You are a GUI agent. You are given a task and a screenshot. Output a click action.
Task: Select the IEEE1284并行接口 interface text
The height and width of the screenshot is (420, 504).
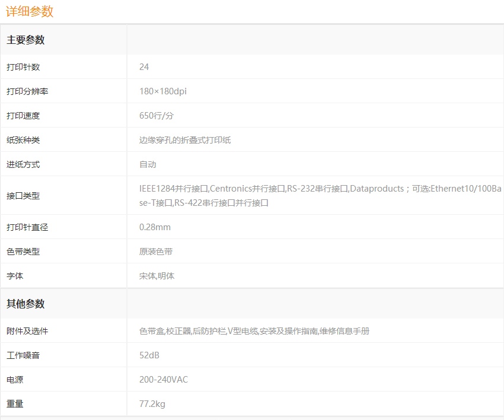pos(174,189)
